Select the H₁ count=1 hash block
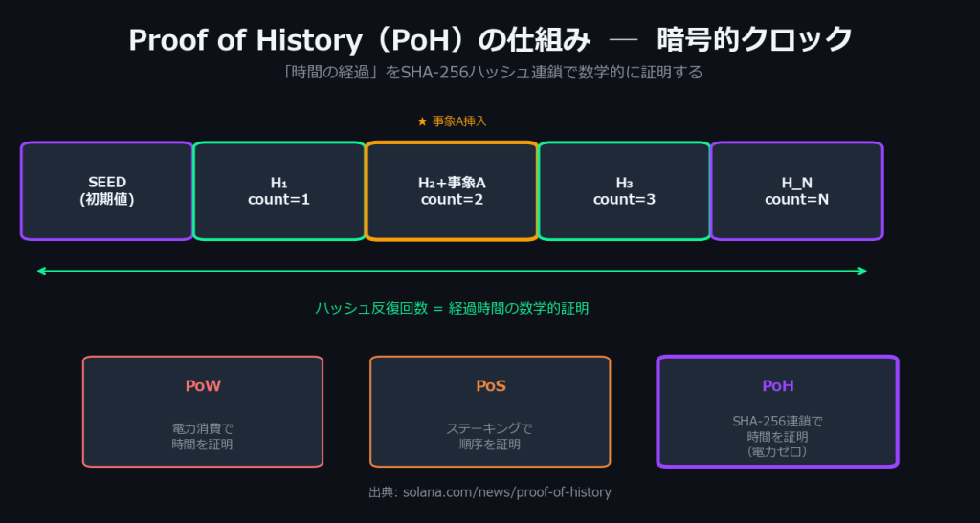This screenshot has height=523, width=980. pos(278,190)
